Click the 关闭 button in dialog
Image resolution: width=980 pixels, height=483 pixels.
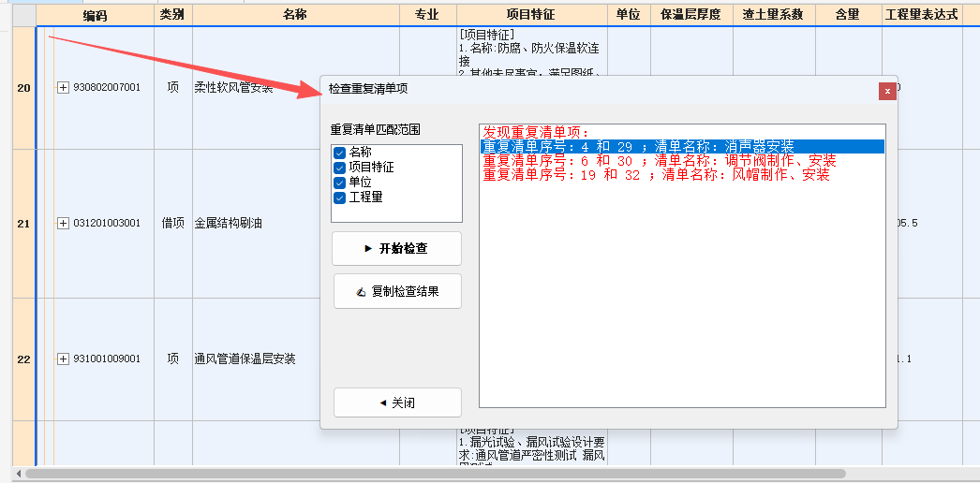tap(397, 402)
